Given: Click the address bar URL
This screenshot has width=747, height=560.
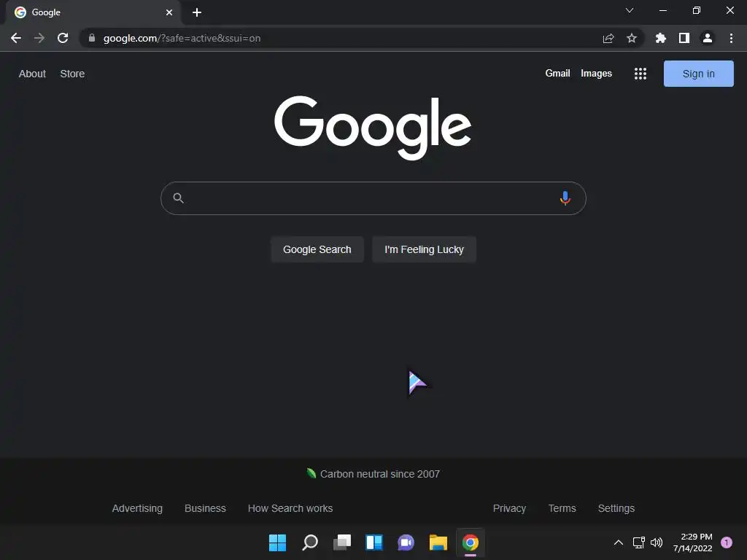Looking at the screenshot, I should click(182, 38).
